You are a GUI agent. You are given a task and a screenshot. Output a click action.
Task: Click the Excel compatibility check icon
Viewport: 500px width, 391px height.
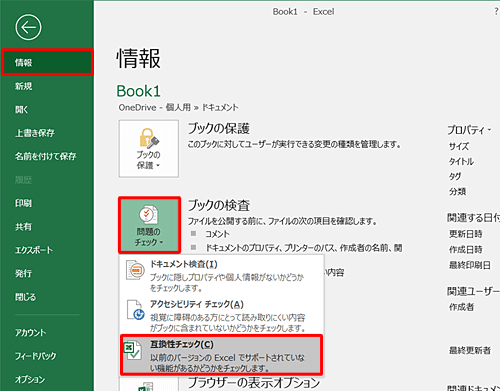tap(132, 350)
